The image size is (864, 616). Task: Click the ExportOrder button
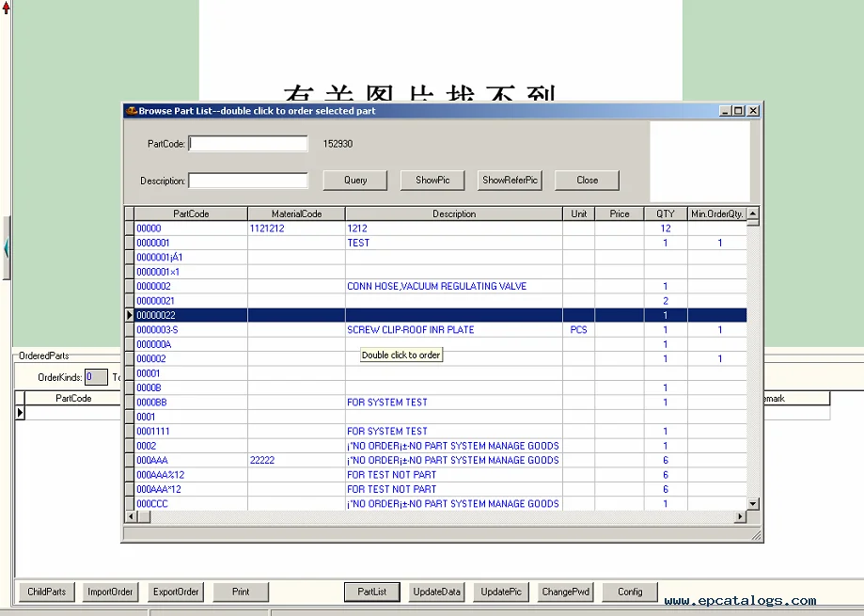point(176,592)
